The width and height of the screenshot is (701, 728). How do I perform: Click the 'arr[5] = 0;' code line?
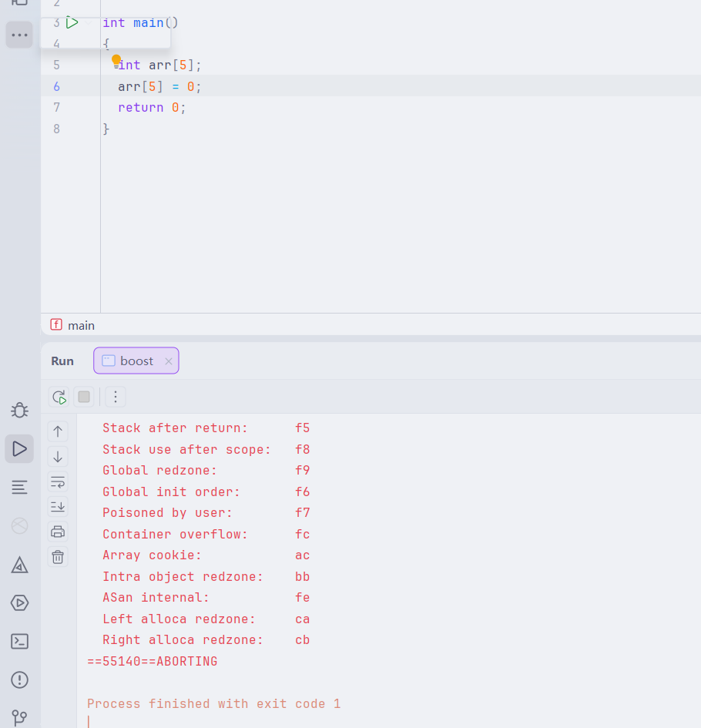tap(159, 86)
